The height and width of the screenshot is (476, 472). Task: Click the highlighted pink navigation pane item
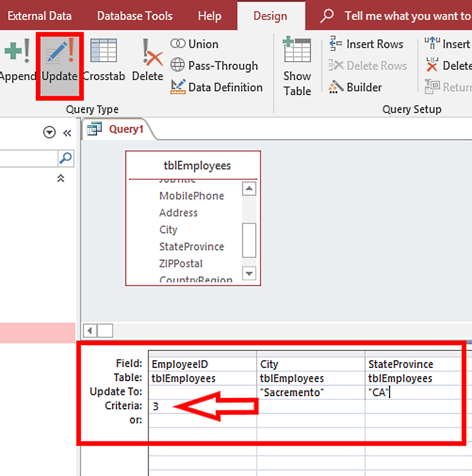click(38, 333)
